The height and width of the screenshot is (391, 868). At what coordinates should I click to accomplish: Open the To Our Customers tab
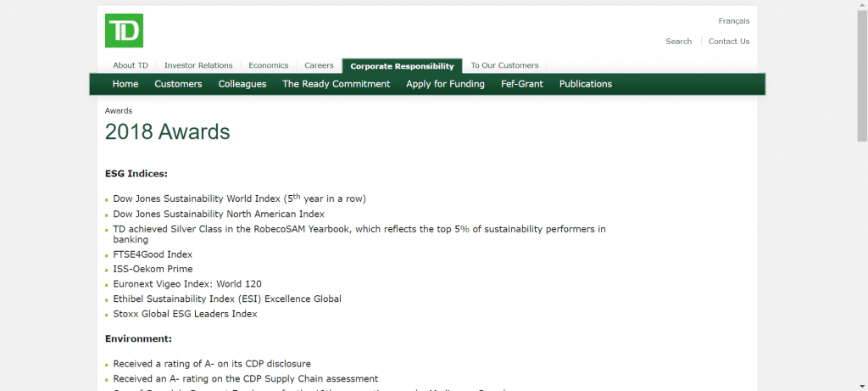point(504,65)
